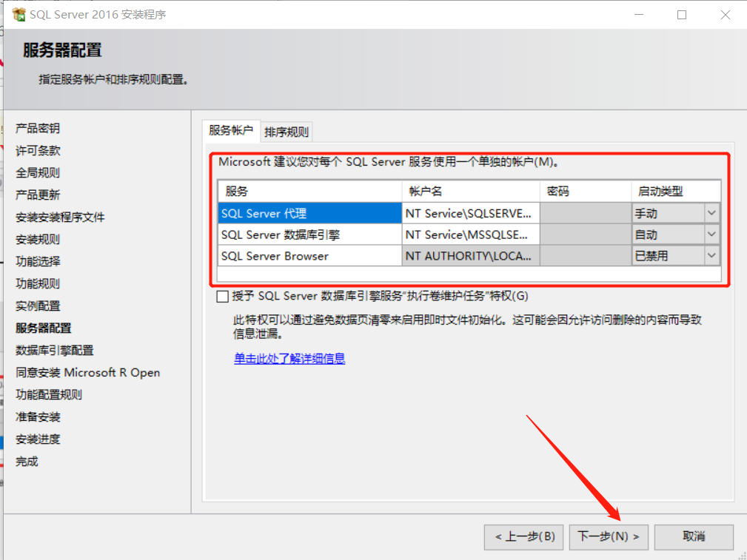
Task: Select 功能配置规则 step in sidebar
Action: [x=49, y=395]
